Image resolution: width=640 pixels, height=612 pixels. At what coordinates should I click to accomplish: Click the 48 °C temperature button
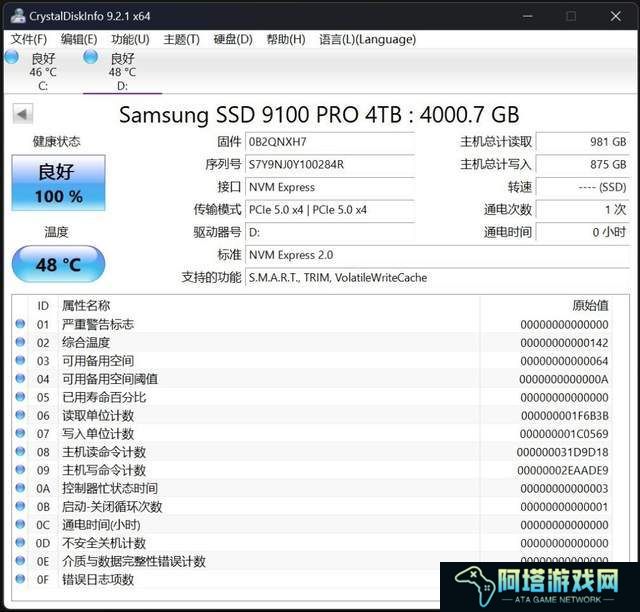point(58,265)
